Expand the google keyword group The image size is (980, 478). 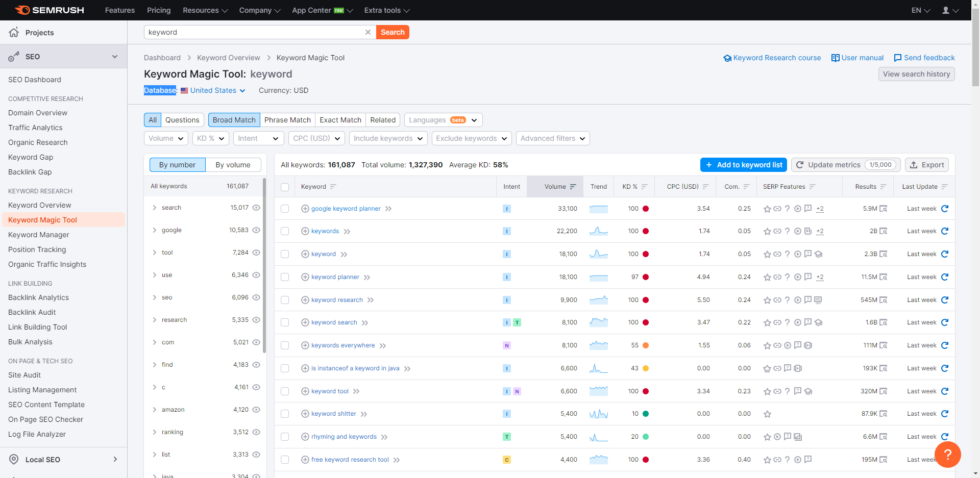pos(154,230)
